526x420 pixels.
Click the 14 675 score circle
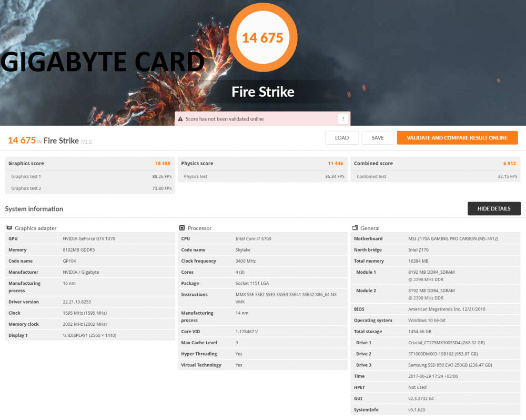pos(263,37)
